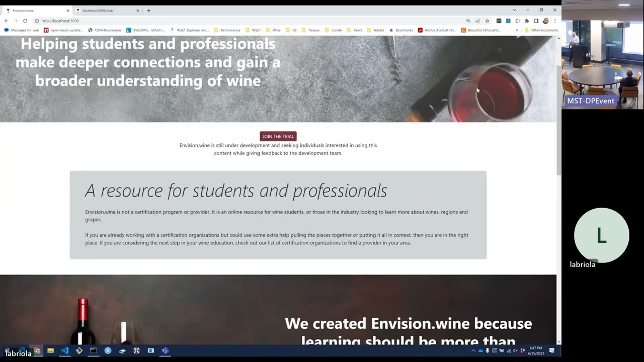The image size is (644, 362).
Task: Bookmark this page with the star icon
Action: 487,21
